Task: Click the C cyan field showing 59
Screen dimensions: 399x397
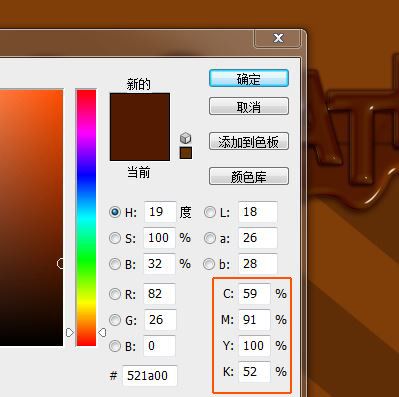Action: pos(254,294)
